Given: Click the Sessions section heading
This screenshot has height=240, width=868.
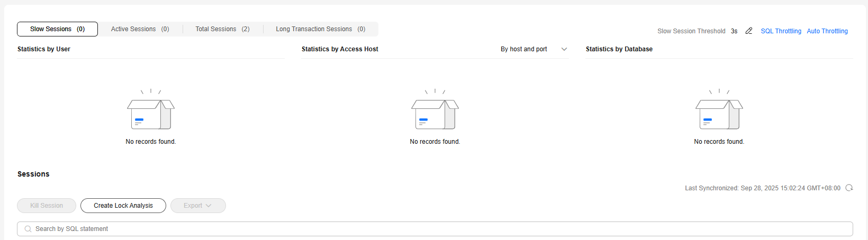Looking at the screenshot, I should click(x=33, y=174).
